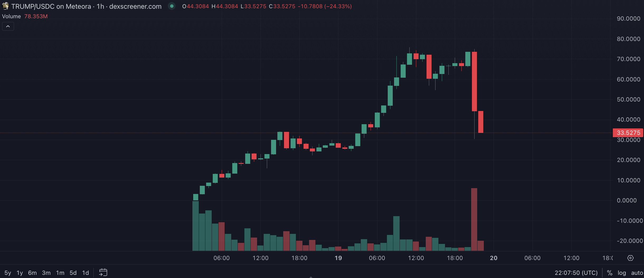Open chart settings gear icon
The height and width of the screenshot is (278, 644).
point(631,258)
